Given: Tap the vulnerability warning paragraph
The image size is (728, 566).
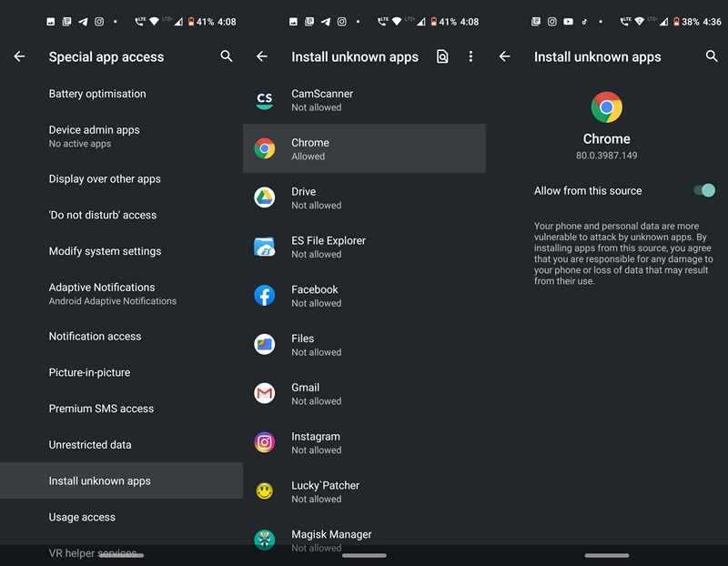Looking at the screenshot, I should 623,254.
